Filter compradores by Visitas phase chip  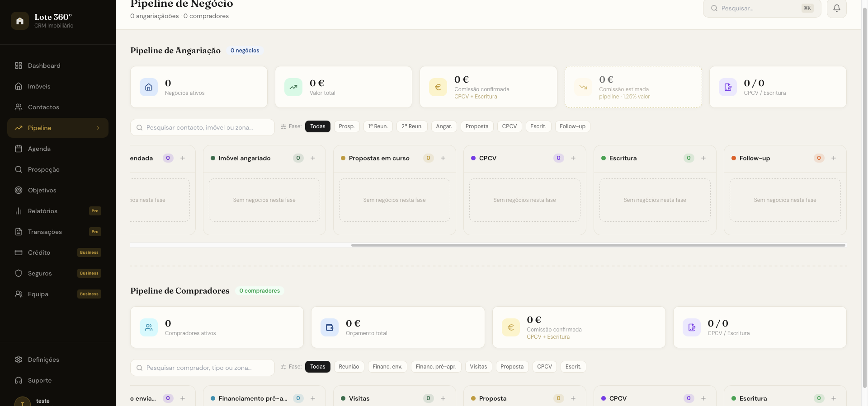pyautogui.click(x=478, y=367)
